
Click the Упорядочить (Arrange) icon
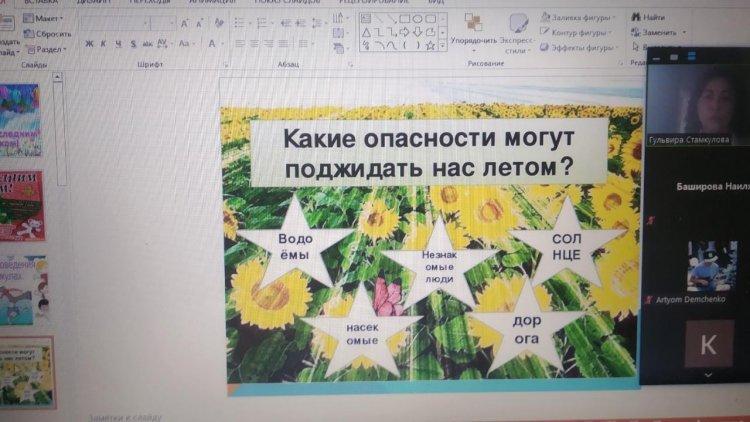click(474, 23)
